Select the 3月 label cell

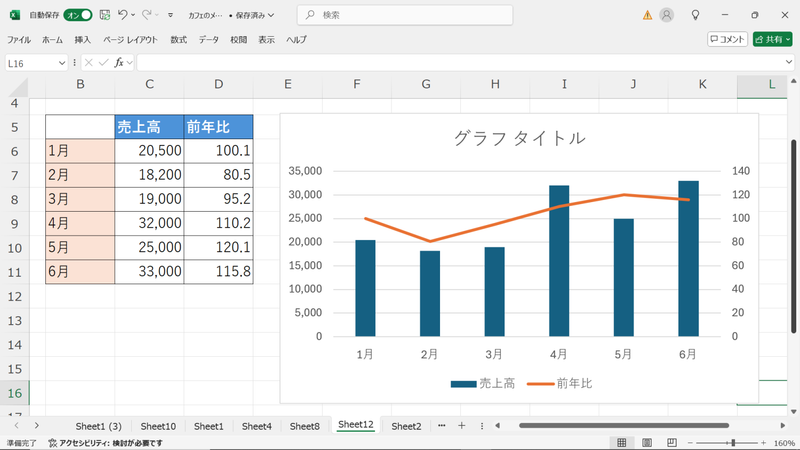coord(80,199)
